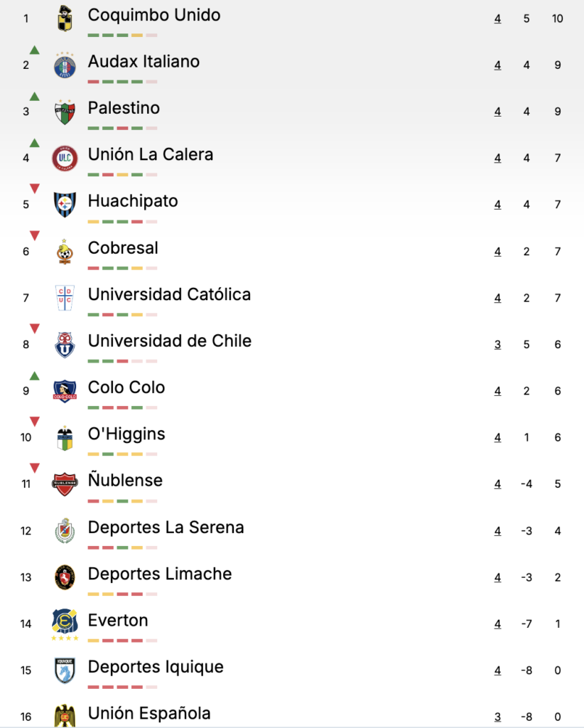Screen dimensions: 584x728
Task: Click Unión Española's underlined matches played
Action: 498,717
